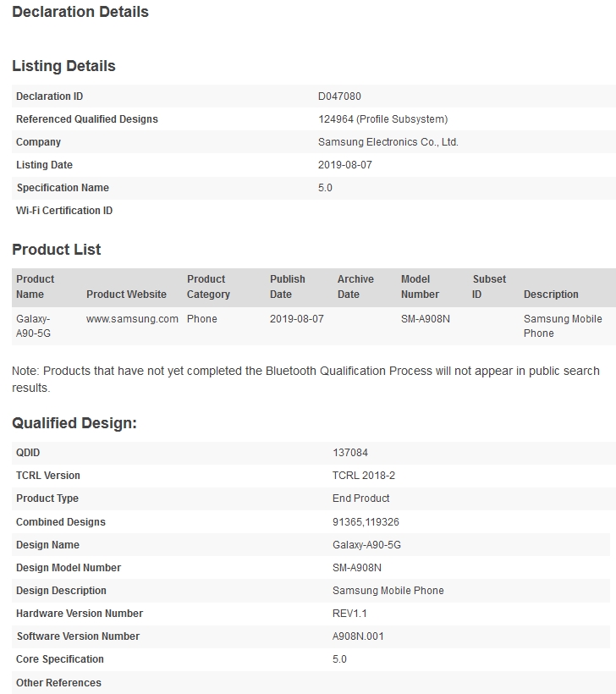The width and height of the screenshot is (616, 694).
Task: Click the QDID value 137084
Action: click(350, 453)
